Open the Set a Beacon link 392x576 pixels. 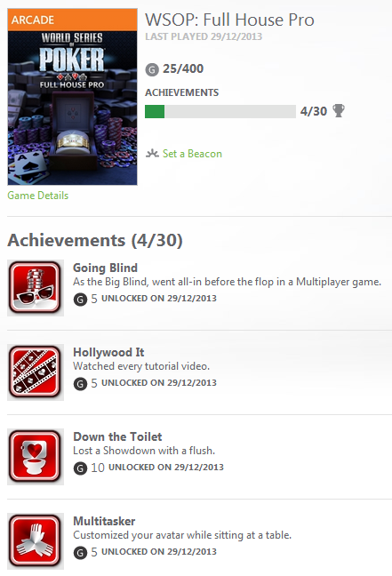192,154
